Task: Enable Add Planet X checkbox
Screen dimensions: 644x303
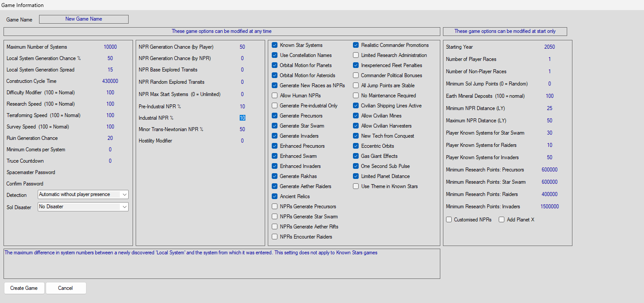Action: coord(501,220)
